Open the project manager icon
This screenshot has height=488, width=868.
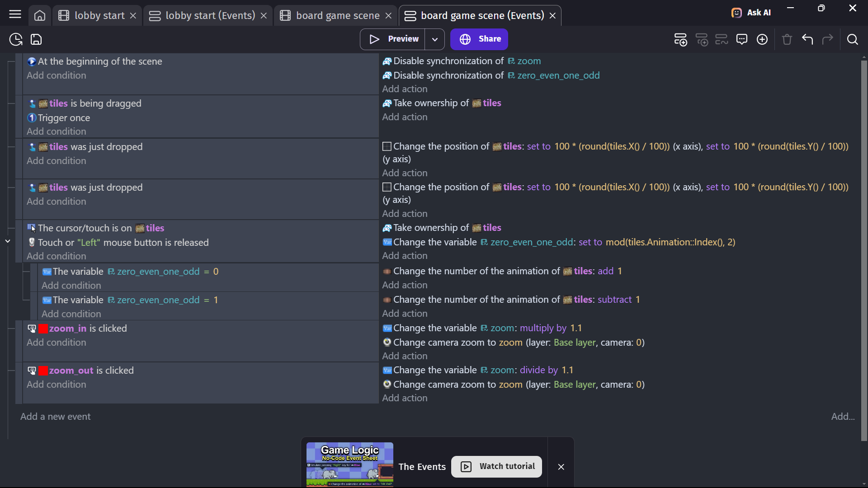click(16, 39)
